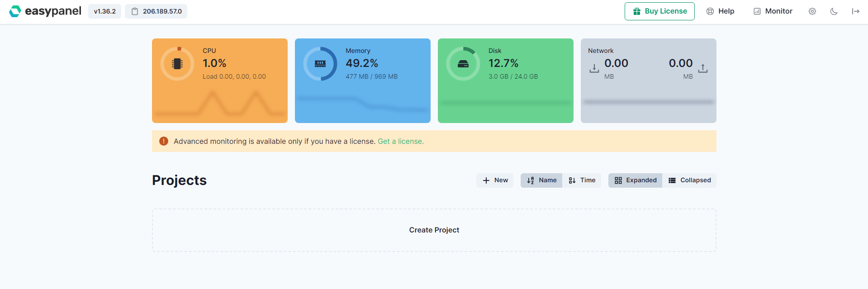Click the CPU chip gauge icon
Image resolution: width=868 pixels, height=289 pixels.
(x=177, y=64)
